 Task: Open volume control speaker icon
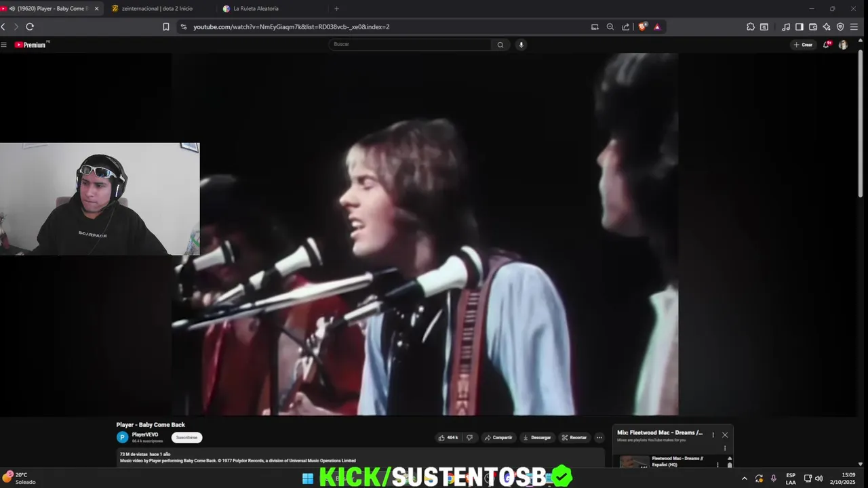pyautogui.click(x=818, y=479)
